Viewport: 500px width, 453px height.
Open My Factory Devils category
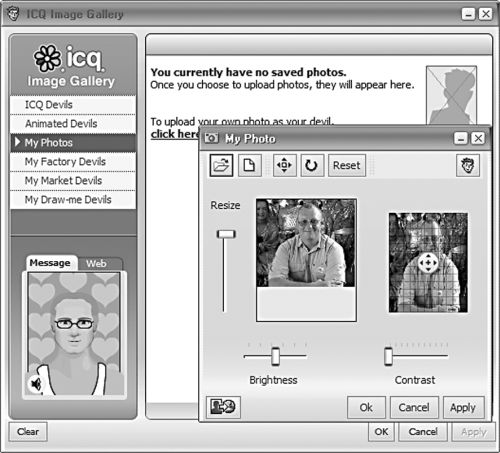(x=73, y=162)
